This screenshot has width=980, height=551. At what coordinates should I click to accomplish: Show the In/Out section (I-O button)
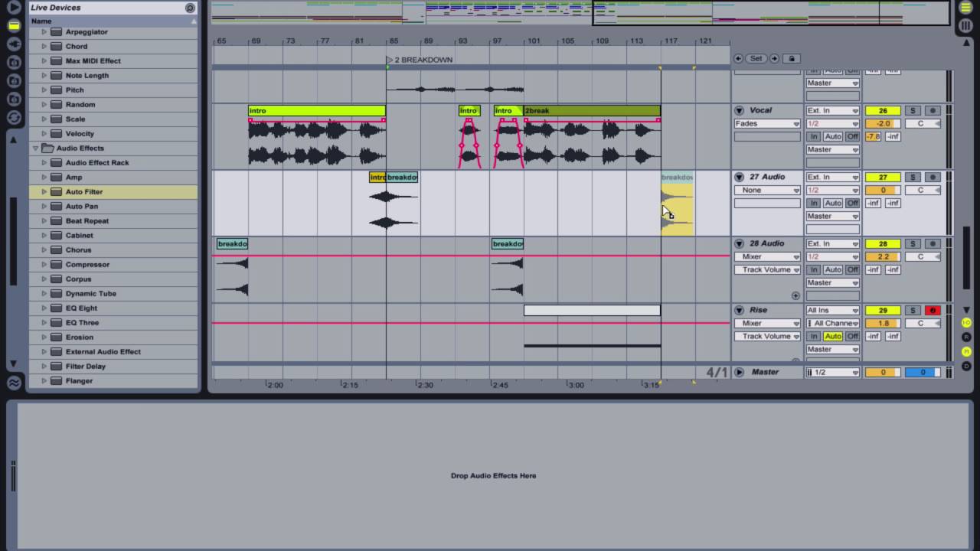(966, 323)
